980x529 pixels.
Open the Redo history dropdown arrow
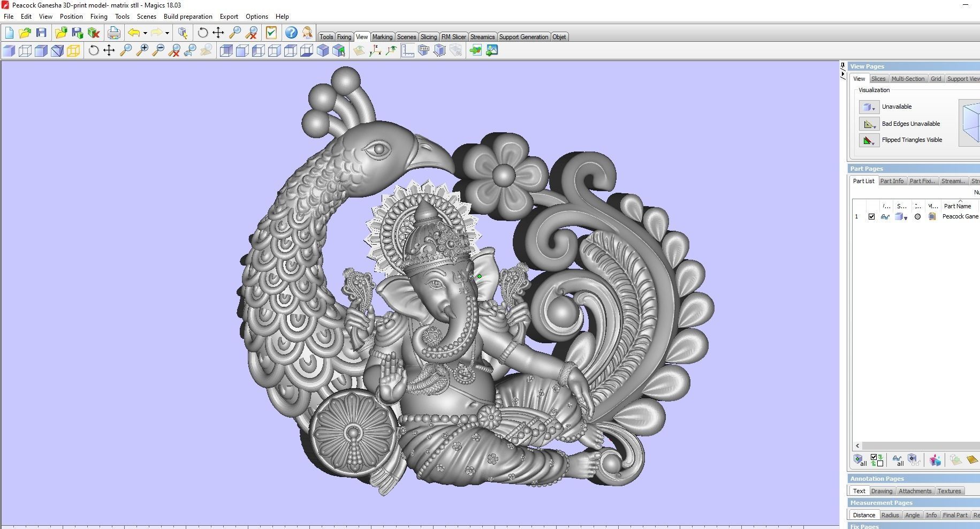click(167, 33)
